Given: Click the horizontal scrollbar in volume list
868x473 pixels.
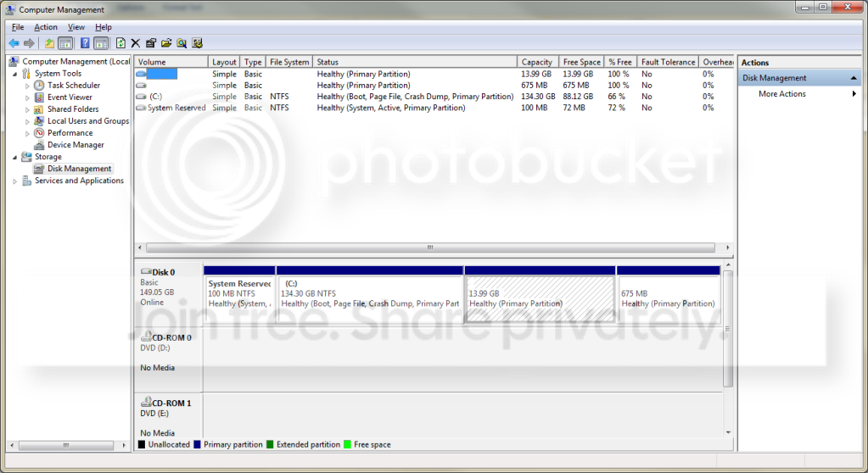Looking at the screenshot, I should click(430, 248).
